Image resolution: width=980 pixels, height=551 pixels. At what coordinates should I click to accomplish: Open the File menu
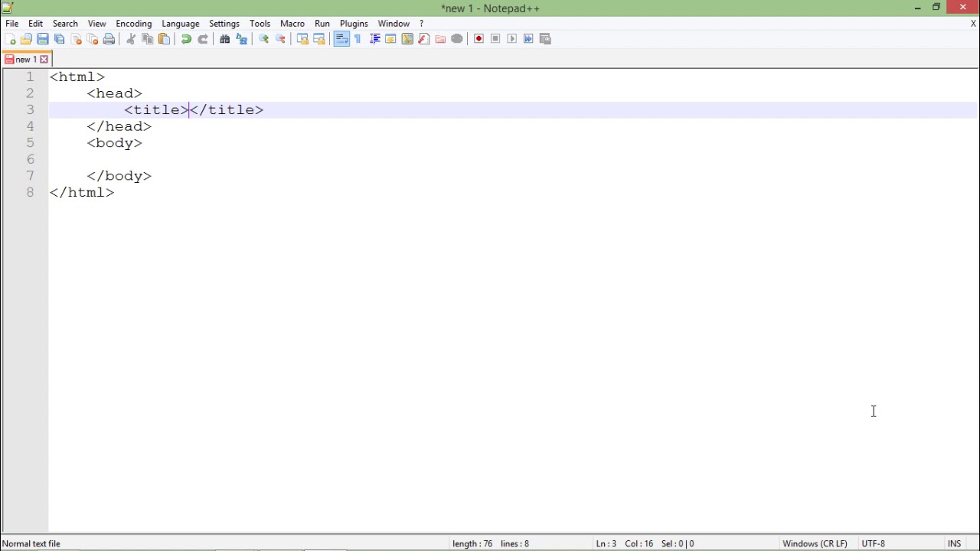pyautogui.click(x=12, y=24)
